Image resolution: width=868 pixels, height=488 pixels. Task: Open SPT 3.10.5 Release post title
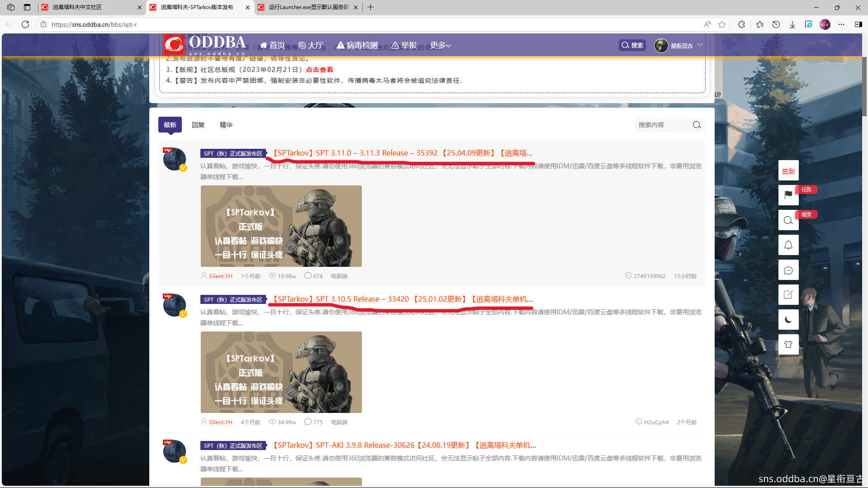tap(402, 299)
